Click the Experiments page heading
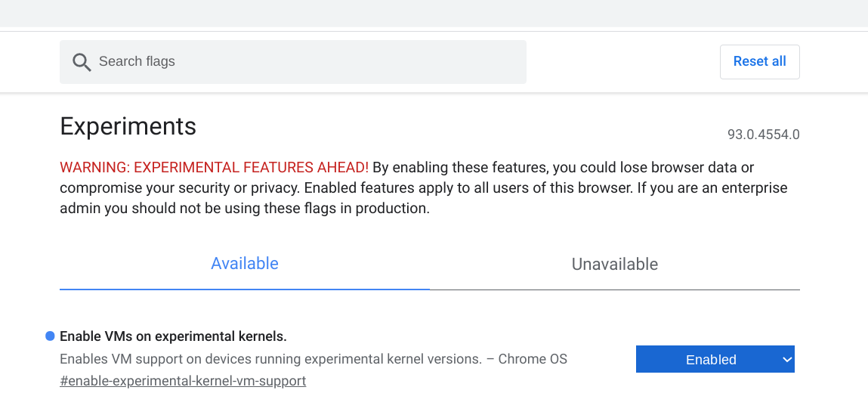The height and width of the screenshot is (418, 868). (x=128, y=126)
